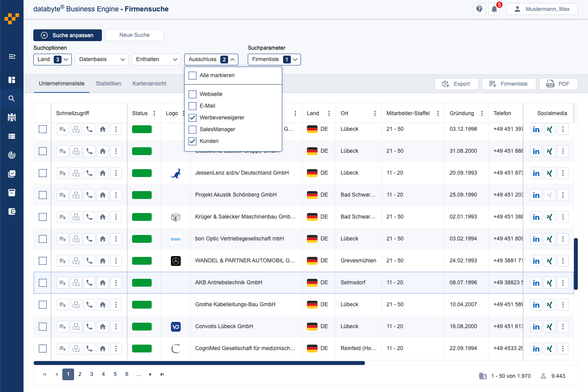The width and height of the screenshot is (588, 392).
Task: Open the archive box icon in the sidebar
Action: [x=12, y=193]
